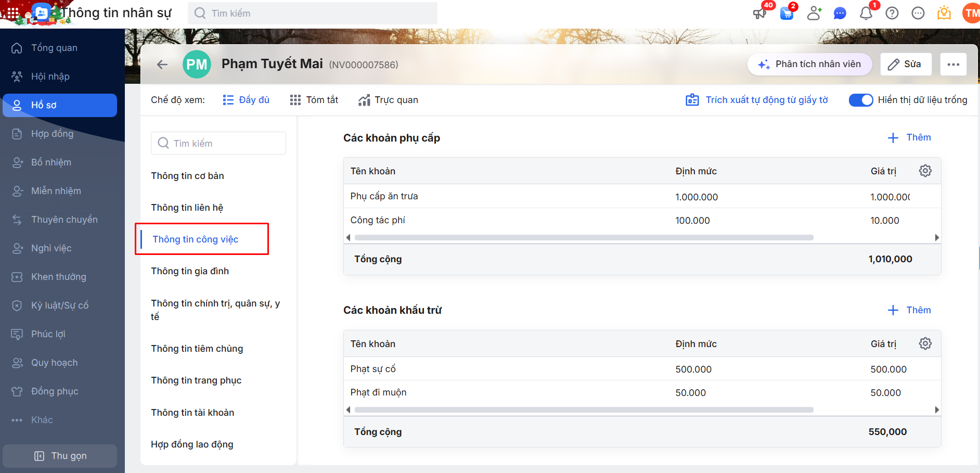This screenshot has width=980, height=473.
Task: Open column settings gear in allowances table
Action: (x=925, y=171)
